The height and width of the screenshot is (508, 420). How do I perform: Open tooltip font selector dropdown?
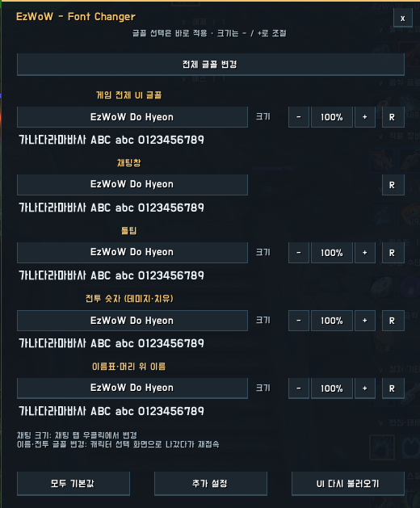tap(132, 252)
